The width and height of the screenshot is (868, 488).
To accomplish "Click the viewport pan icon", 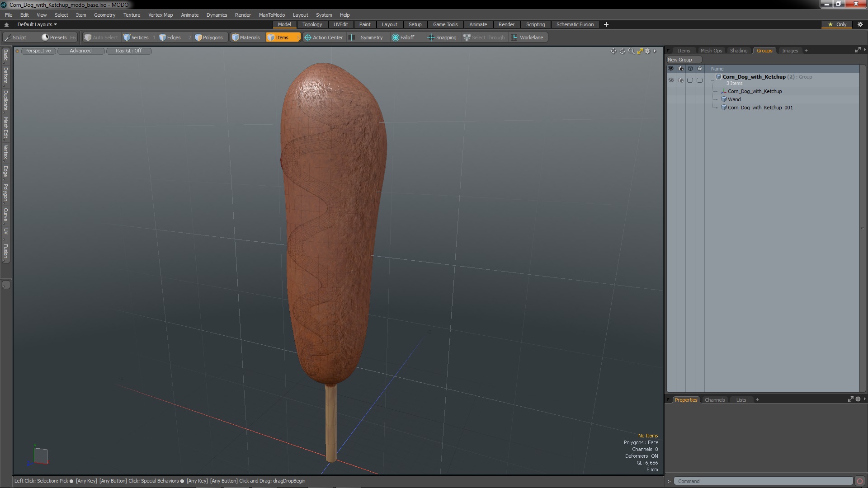I will coord(613,51).
